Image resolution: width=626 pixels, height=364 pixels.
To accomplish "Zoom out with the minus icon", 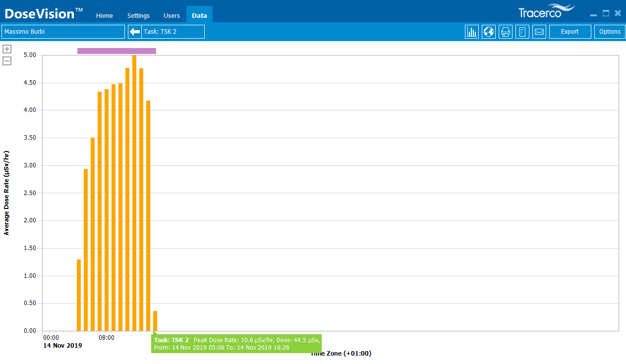I will [x=7, y=61].
